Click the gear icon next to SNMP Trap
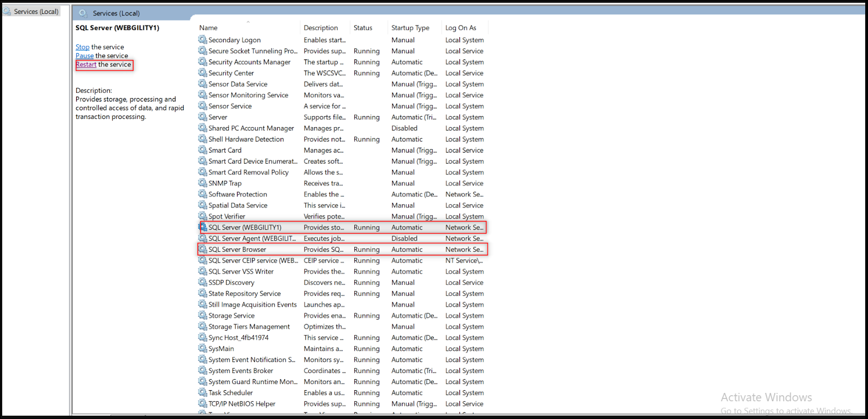 pyautogui.click(x=203, y=183)
